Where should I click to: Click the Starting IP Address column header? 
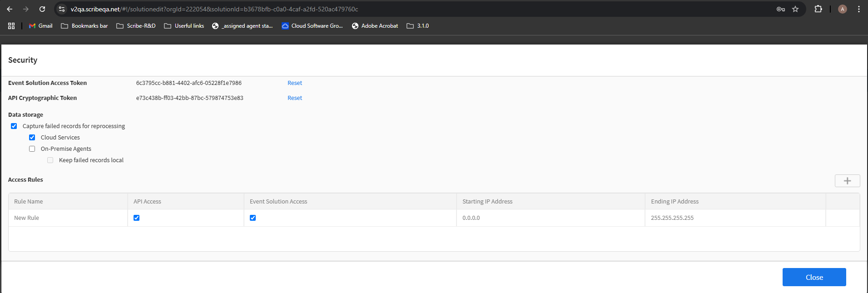click(551, 201)
